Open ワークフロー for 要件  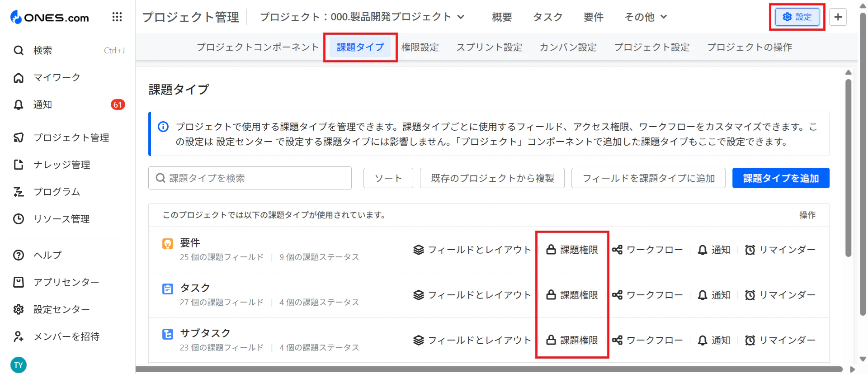tap(647, 250)
